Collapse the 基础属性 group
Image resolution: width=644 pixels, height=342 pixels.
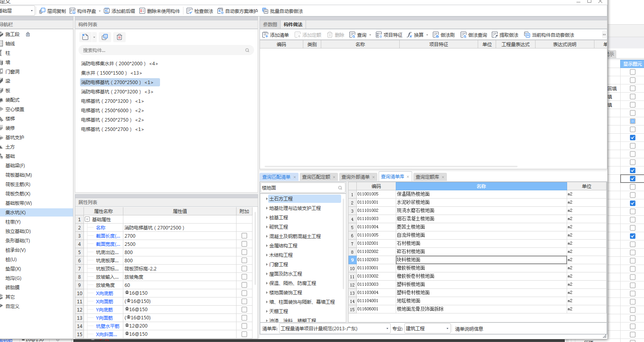(87, 219)
